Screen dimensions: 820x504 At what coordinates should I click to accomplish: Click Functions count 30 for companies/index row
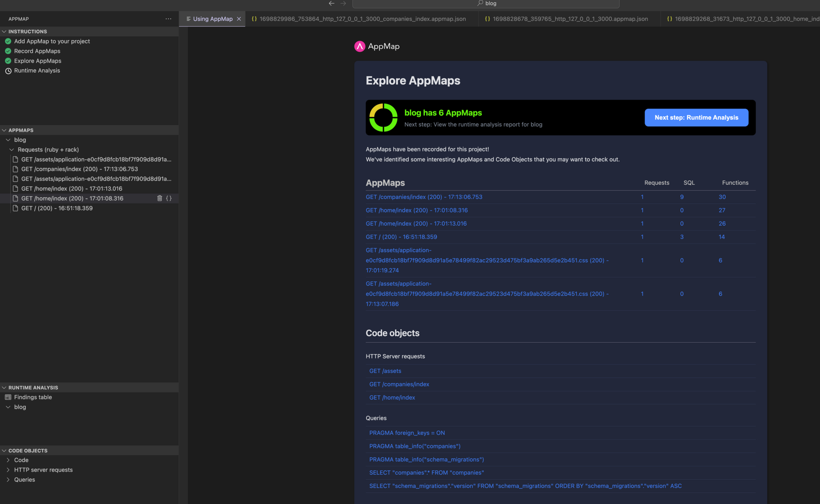[x=722, y=197]
